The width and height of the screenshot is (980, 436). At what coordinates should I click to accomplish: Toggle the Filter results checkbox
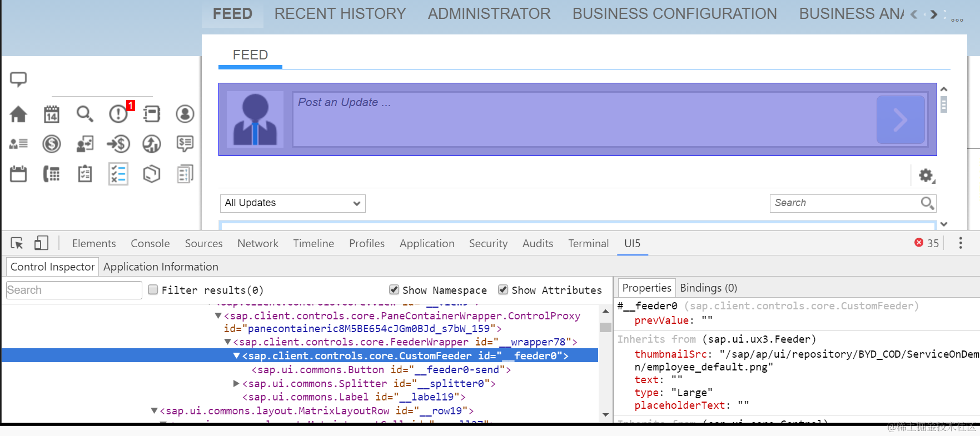tap(153, 289)
